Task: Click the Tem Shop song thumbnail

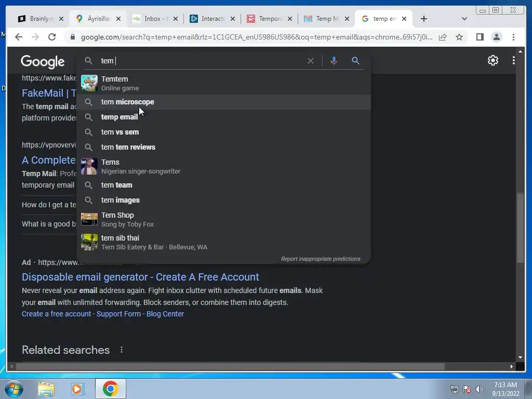Action: click(x=89, y=219)
